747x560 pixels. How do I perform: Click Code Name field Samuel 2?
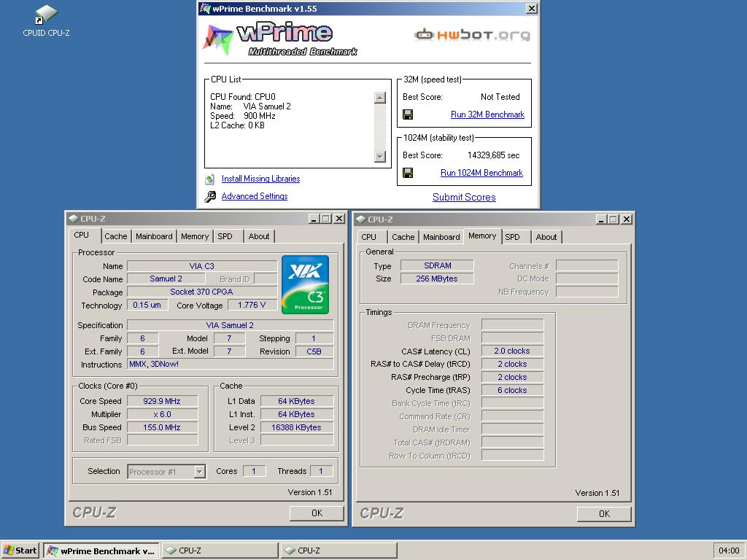pyautogui.click(x=166, y=279)
